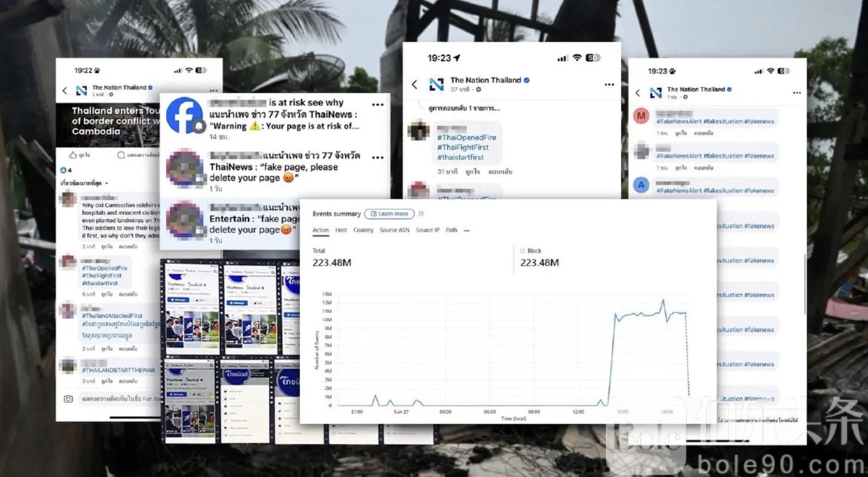868x477 pixels.
Task: Expand the comment sort dropdown in the 19:22 phone
Action: tap(84, 183)
